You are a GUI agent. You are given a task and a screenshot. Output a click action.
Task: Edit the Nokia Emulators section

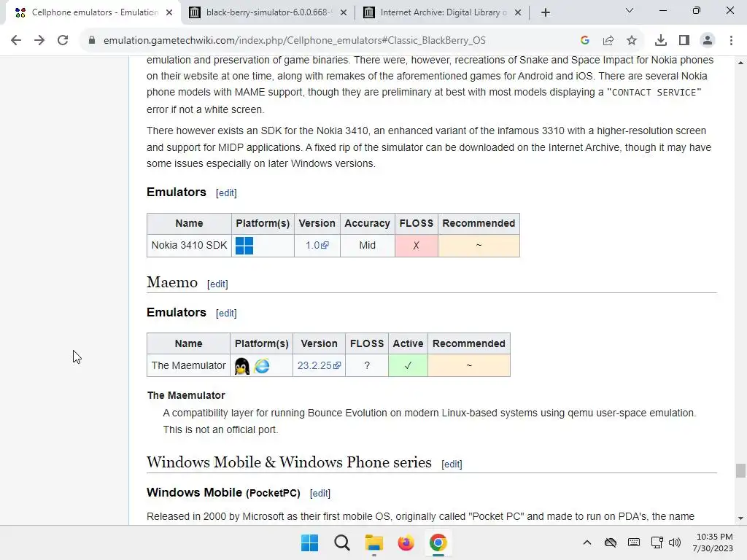point(226,192)
